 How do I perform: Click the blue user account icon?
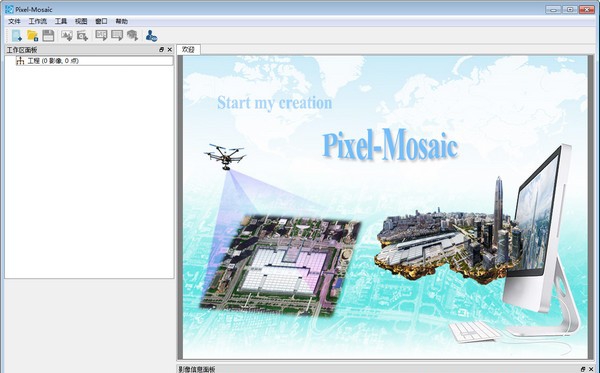click(151, 36)
